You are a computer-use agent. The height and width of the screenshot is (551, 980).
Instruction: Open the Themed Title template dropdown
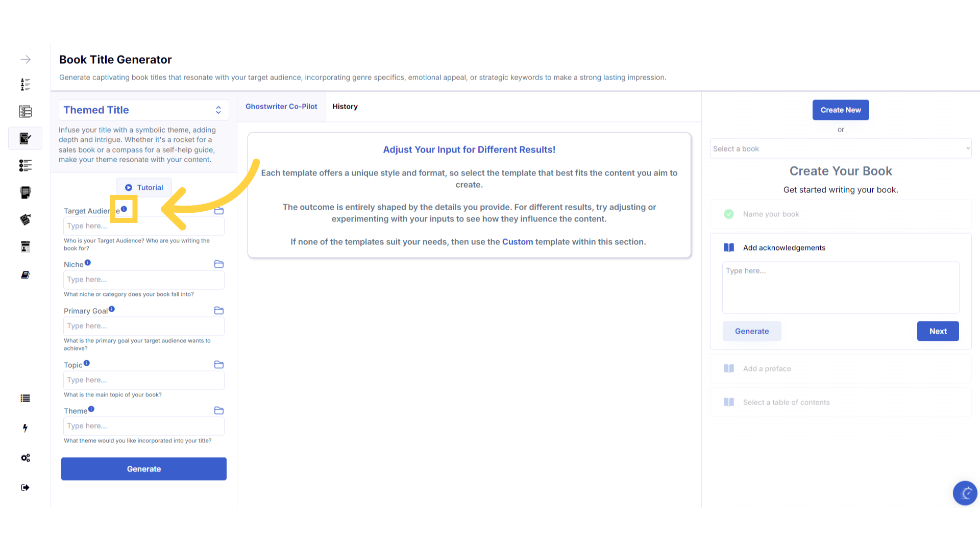coord(143,110)
